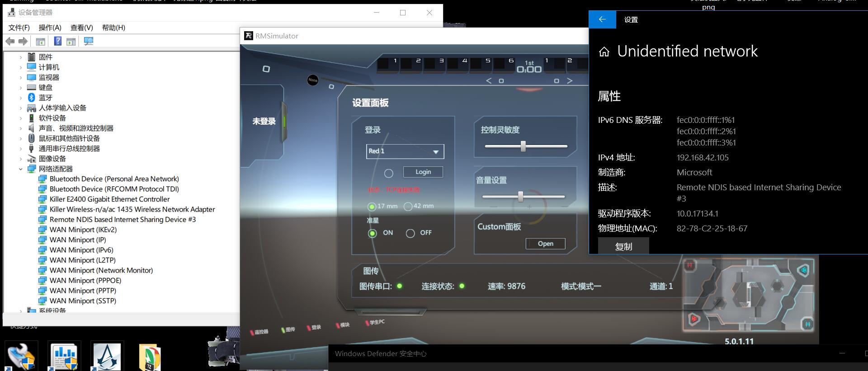Select Killer Wireless-n/a/ac 1435 Network Adapter
This screenshot has height=371, width=868.
click(x=132, y=209)
